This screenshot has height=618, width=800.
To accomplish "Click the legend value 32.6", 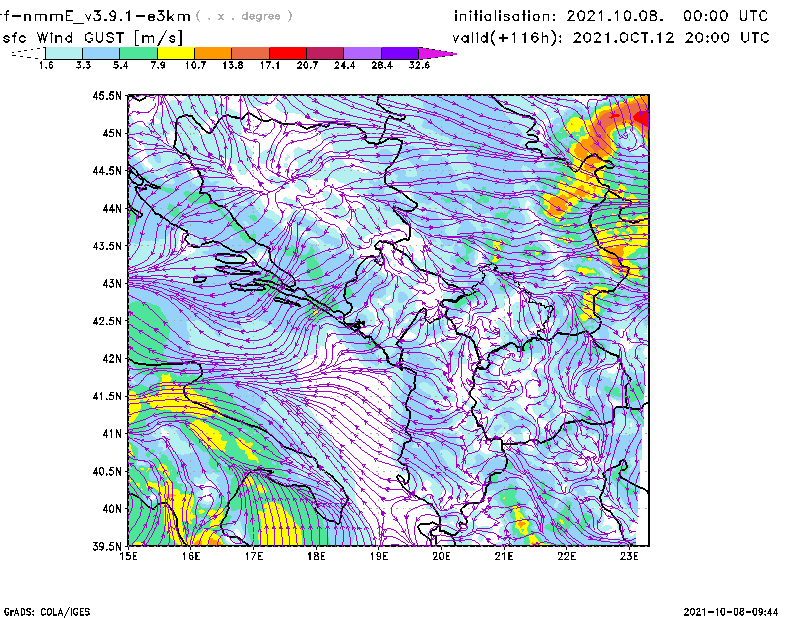I will [419, 65].
